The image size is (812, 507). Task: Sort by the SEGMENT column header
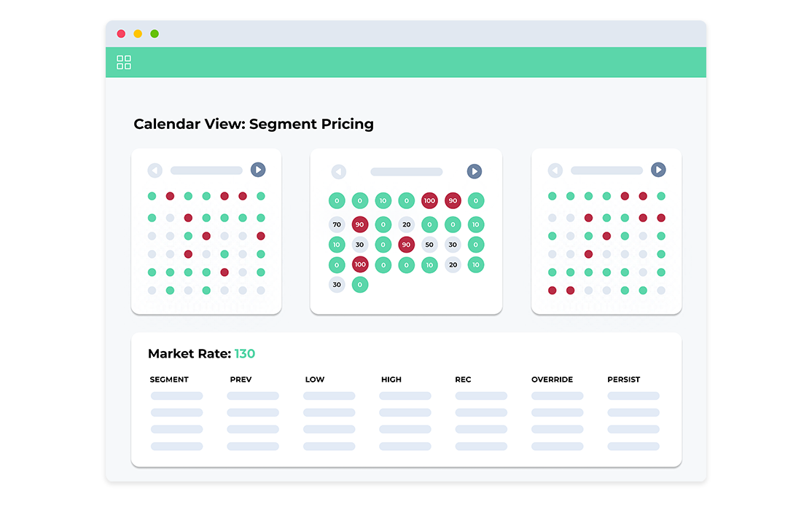[169, 380]
